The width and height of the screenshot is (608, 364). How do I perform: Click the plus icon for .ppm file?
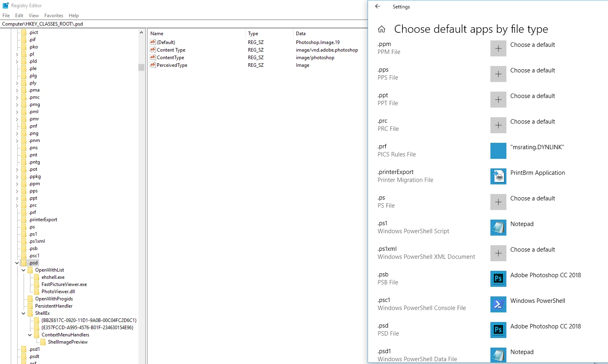498,48
